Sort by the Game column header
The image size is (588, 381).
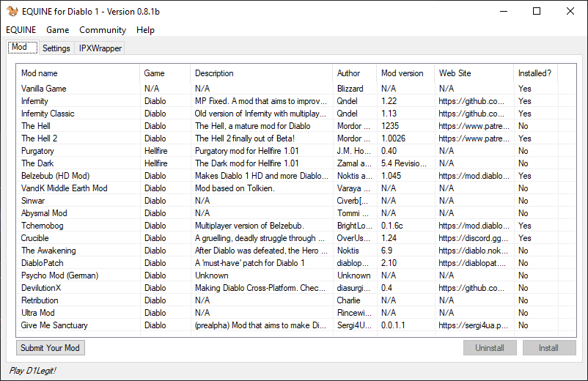click(165, 73)
